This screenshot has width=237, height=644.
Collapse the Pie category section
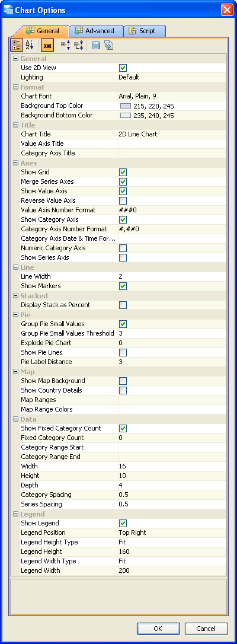[x=15, y=314]
